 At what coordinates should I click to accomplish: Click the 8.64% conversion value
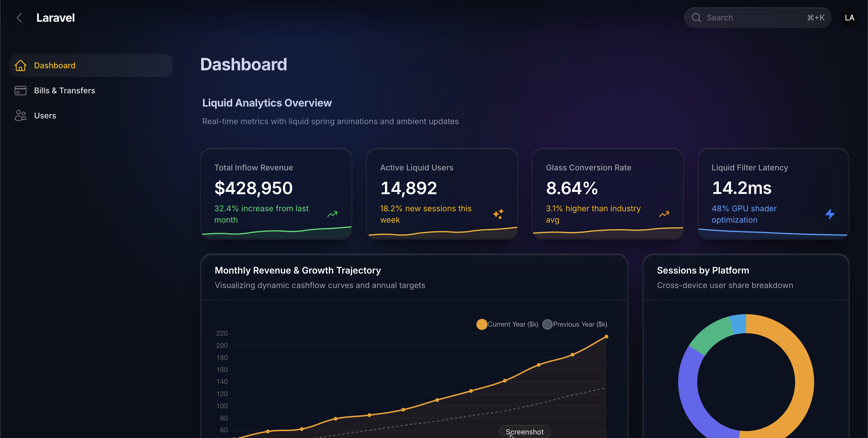click(572, 188)
